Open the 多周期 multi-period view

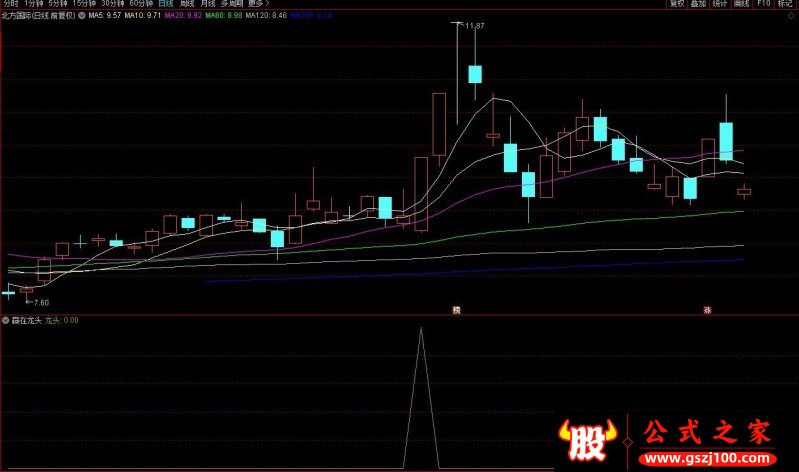pyautogui.click(x=233, y=4)
